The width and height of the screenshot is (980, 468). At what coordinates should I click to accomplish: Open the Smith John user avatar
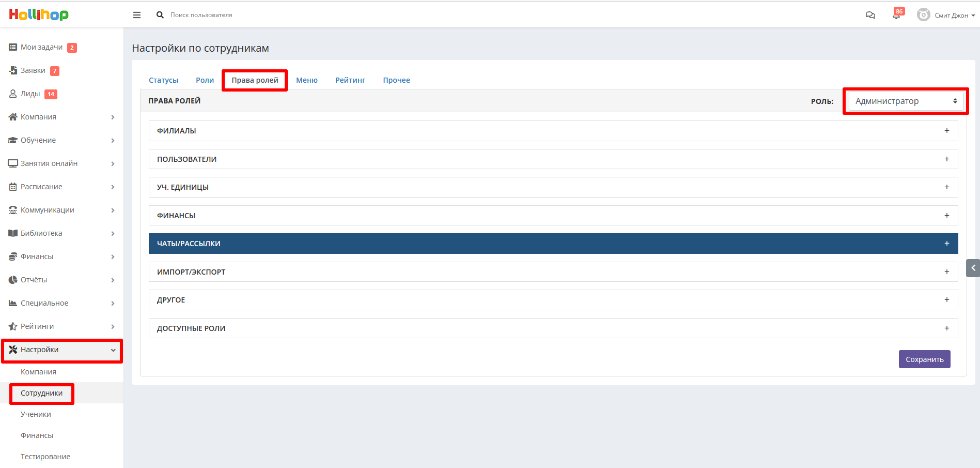coord(923,15)
